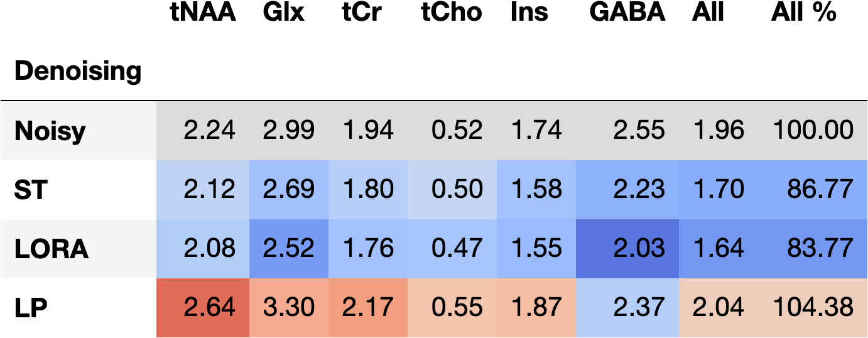This screenshot has height=338, width=868.
Task: Click the dark red 2.64 cell
Action: (210, 308)
